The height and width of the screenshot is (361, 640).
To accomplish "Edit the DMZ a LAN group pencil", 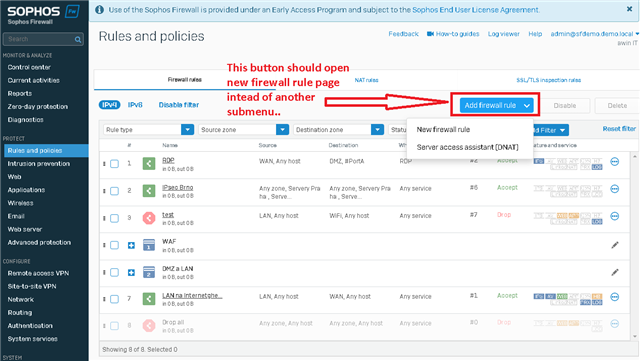I will pos(615,272).
